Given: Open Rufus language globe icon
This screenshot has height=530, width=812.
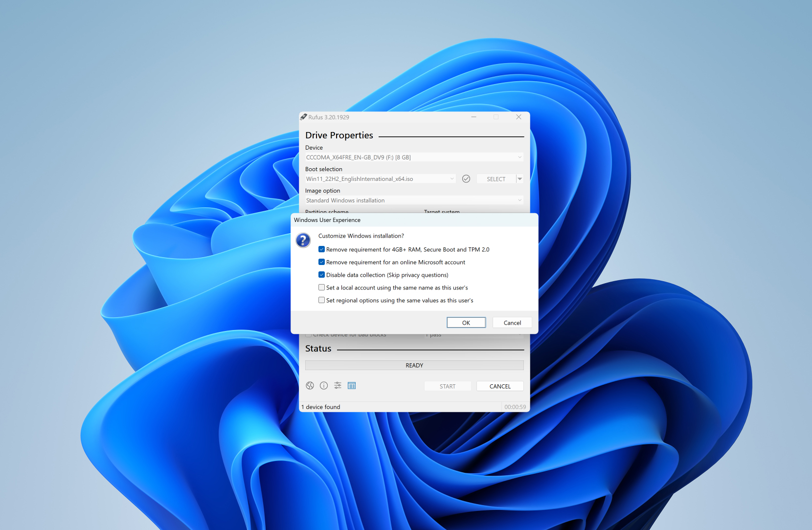Looking at the screenshot, I should pyautogui.click(x=310, y=386).
